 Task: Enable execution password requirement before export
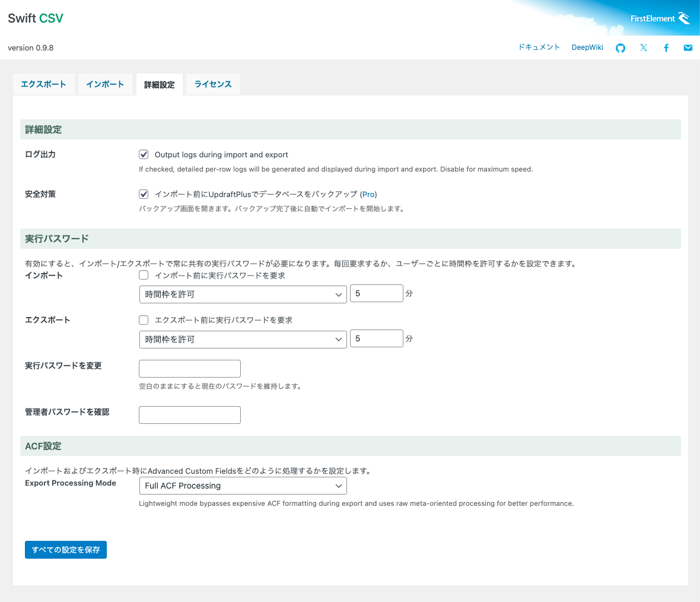[144, 320]
